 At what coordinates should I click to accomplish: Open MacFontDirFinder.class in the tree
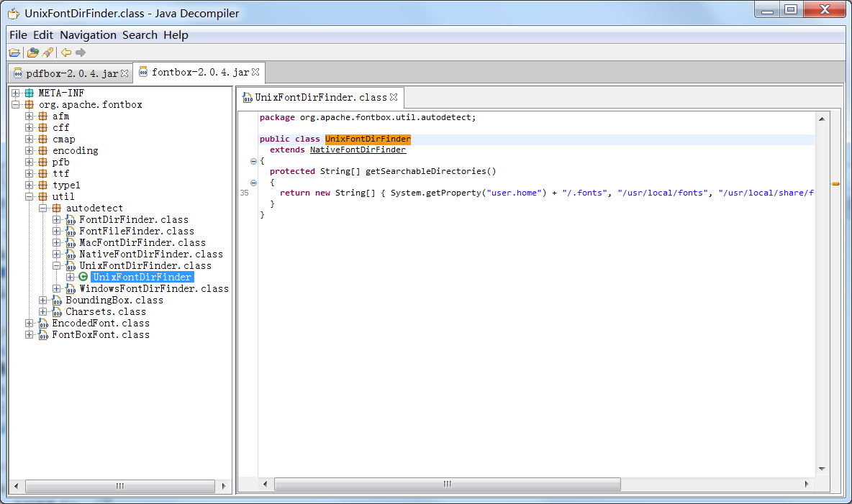[x=142, y=242]
